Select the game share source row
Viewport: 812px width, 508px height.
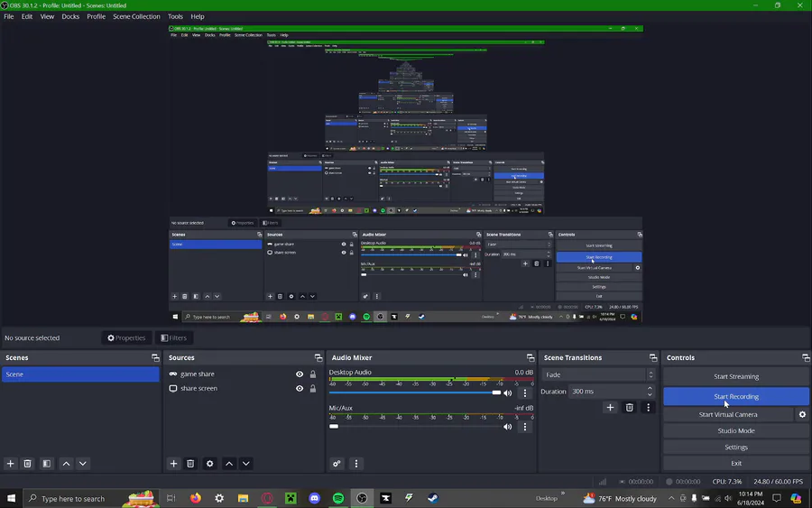click(x=243, y=374)
